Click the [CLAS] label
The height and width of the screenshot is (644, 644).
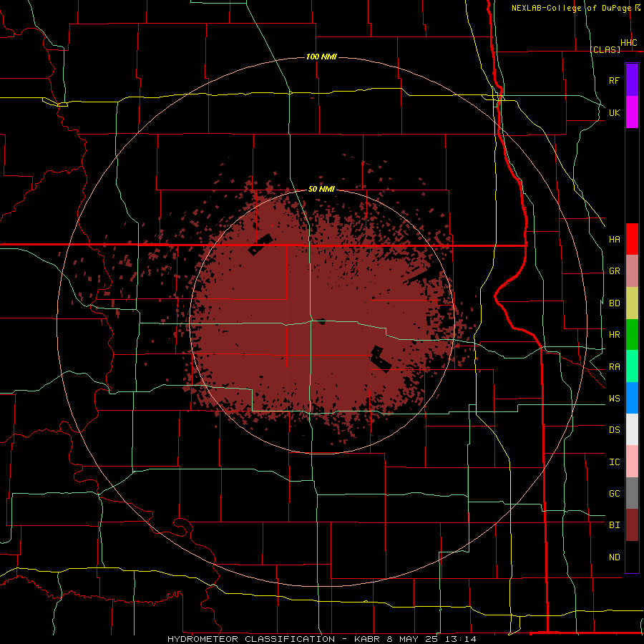[605, 49]
